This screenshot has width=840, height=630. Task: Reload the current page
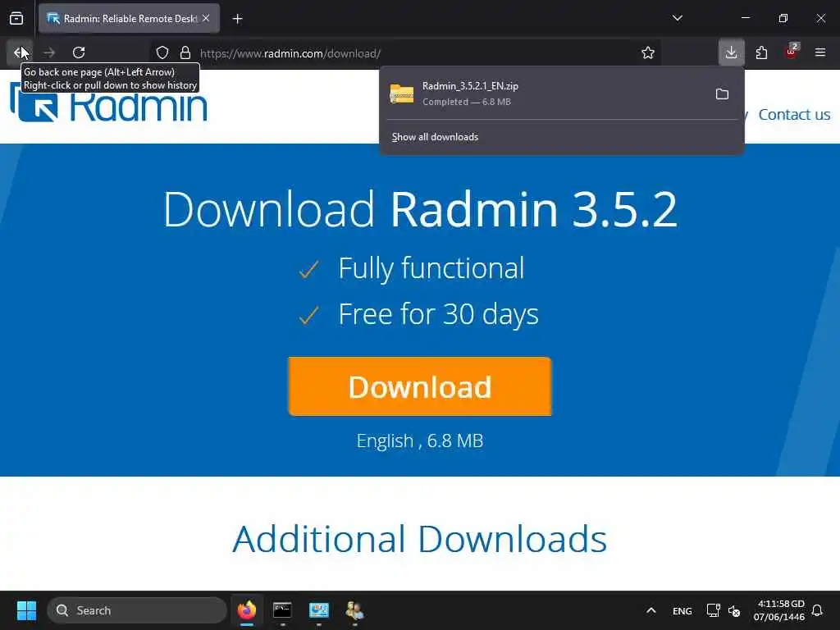[x=79, y=52]
